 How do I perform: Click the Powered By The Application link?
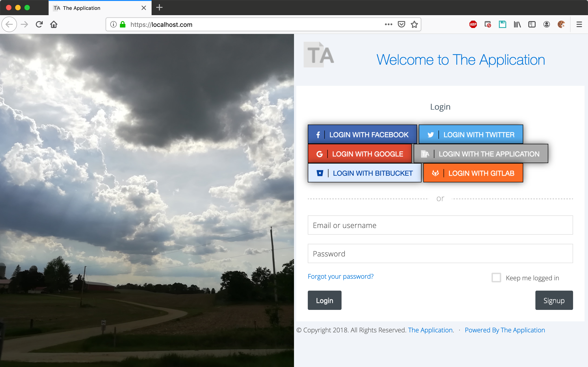pyautogui.click(x=504, y=330)
